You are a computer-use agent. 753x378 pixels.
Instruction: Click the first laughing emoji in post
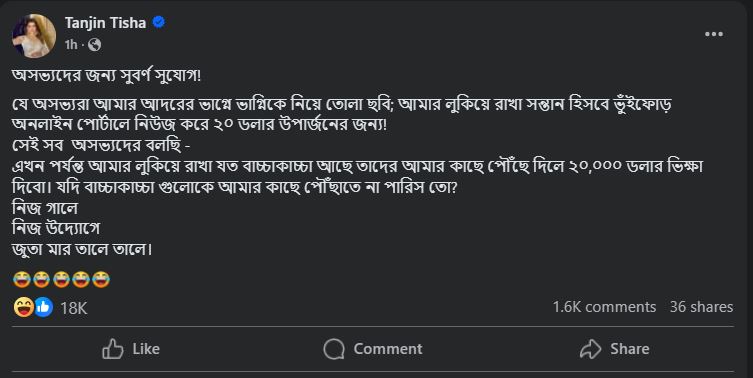22,279
